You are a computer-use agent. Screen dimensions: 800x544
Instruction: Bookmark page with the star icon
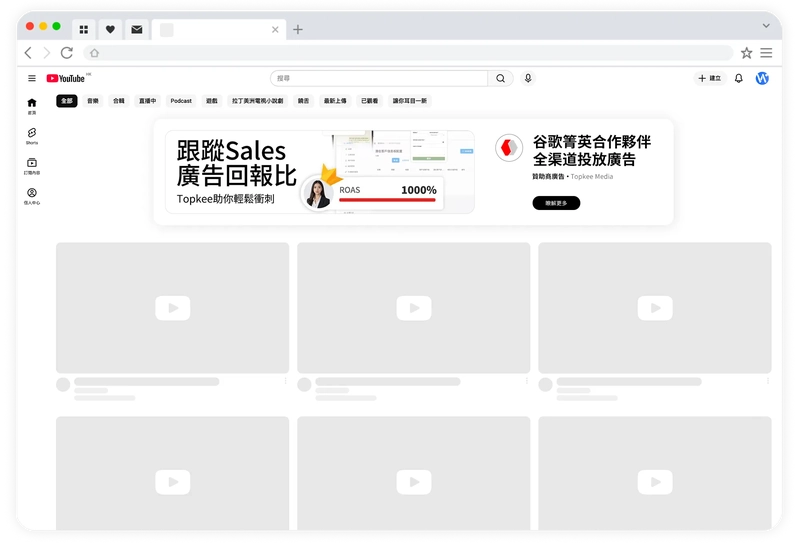(746, 53)
